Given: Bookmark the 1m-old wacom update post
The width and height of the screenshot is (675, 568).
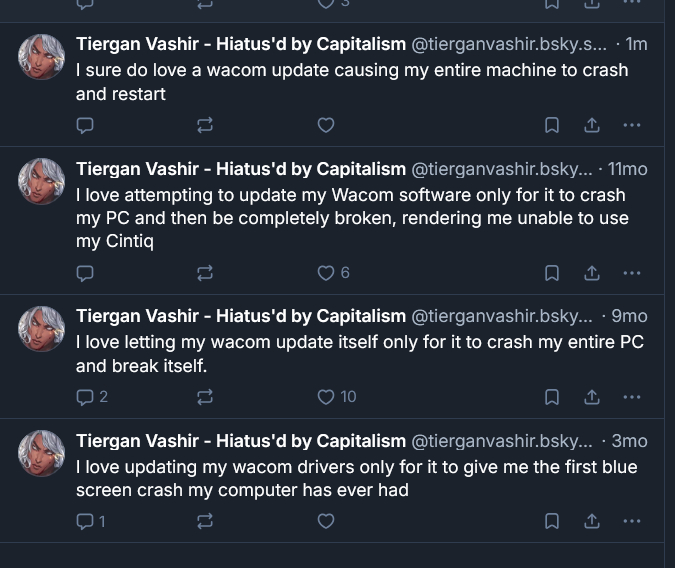Looking at the screenshot, I should (x=552, y=125).
